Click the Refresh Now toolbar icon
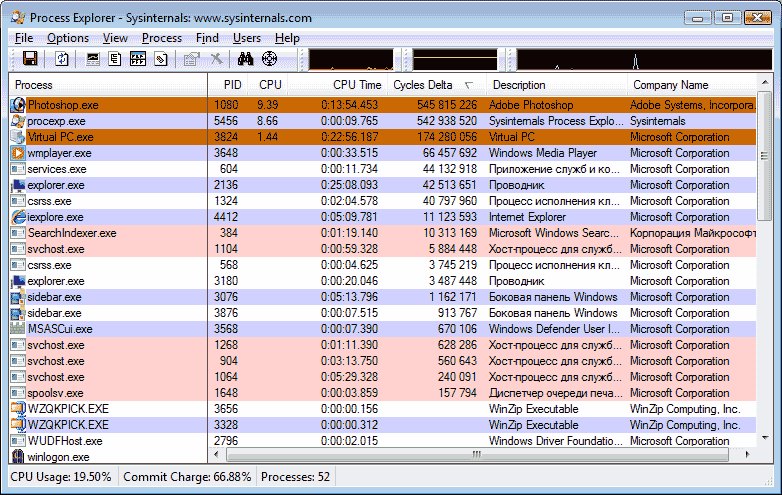This screenshot has width=782, height=495. pyautogui.click(x=61, y=59)
